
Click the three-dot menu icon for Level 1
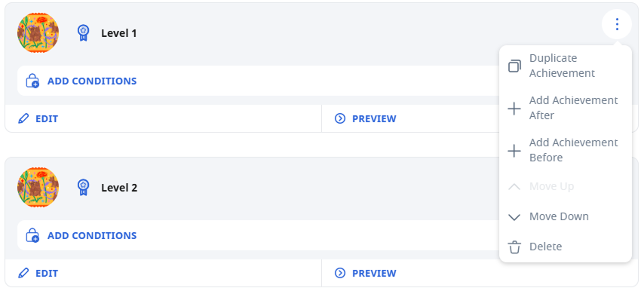tap(617, 25)
